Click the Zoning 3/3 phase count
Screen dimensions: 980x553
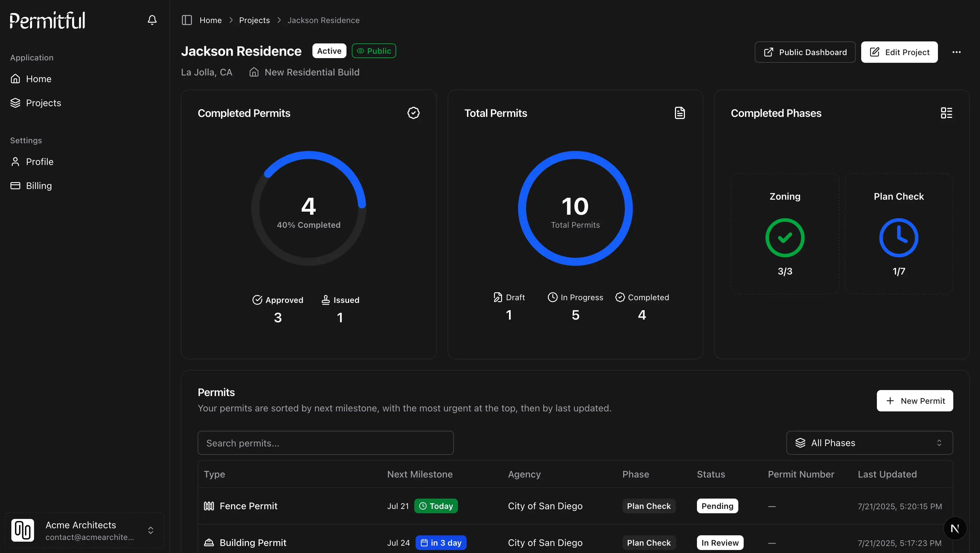784,271
